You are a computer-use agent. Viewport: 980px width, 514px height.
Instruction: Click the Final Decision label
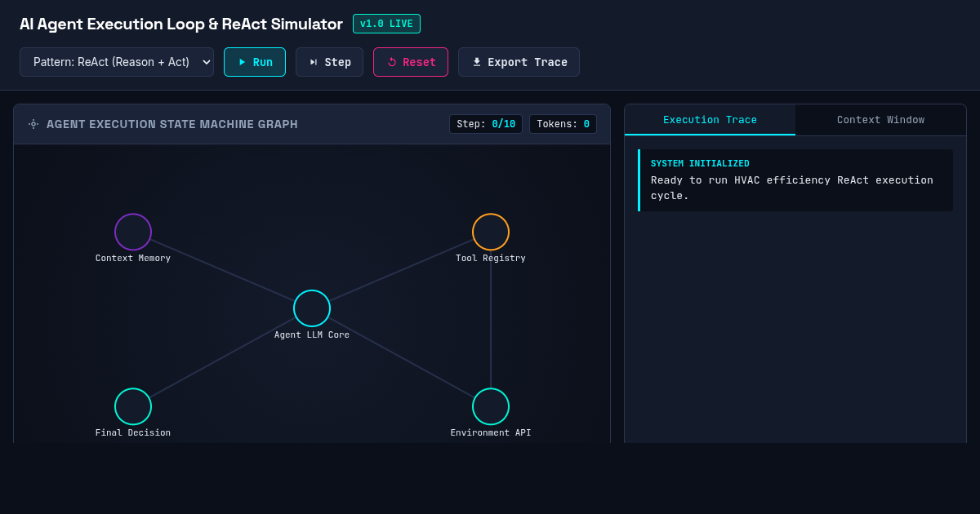pyautogui.click(x=133, y=432)
